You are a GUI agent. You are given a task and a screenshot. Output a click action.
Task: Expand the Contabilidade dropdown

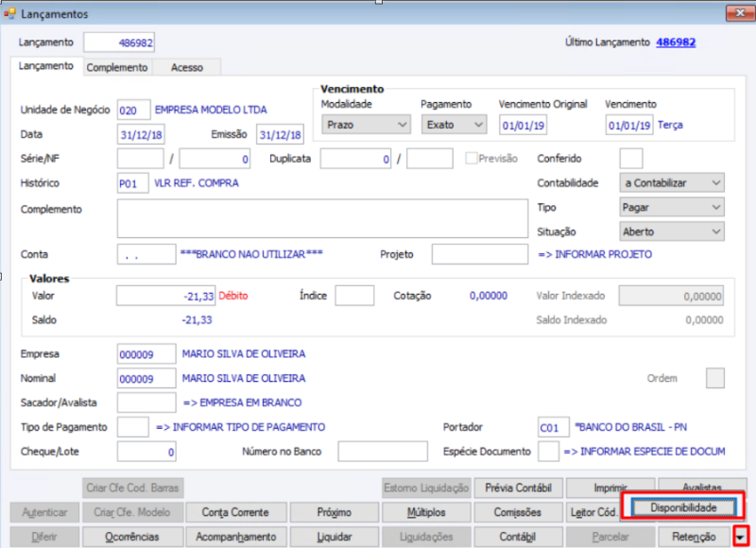point(672,182)
